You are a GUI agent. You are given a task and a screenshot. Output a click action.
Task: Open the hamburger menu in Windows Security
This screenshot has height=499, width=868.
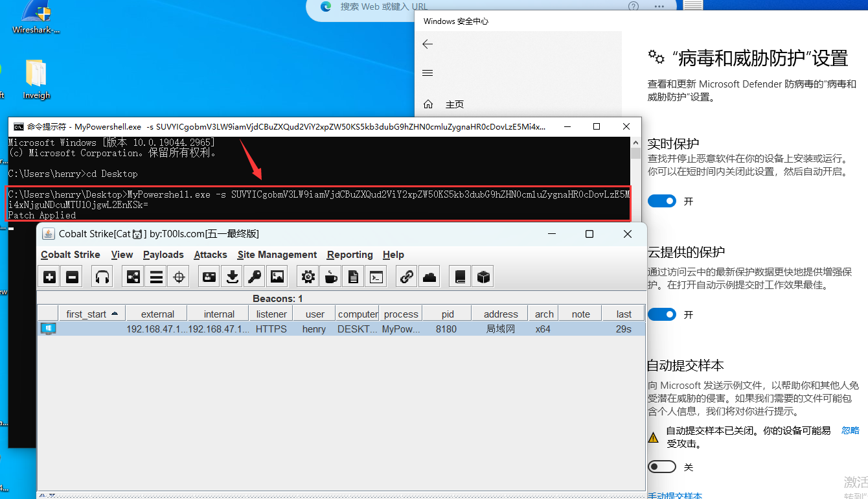point(427,73)
